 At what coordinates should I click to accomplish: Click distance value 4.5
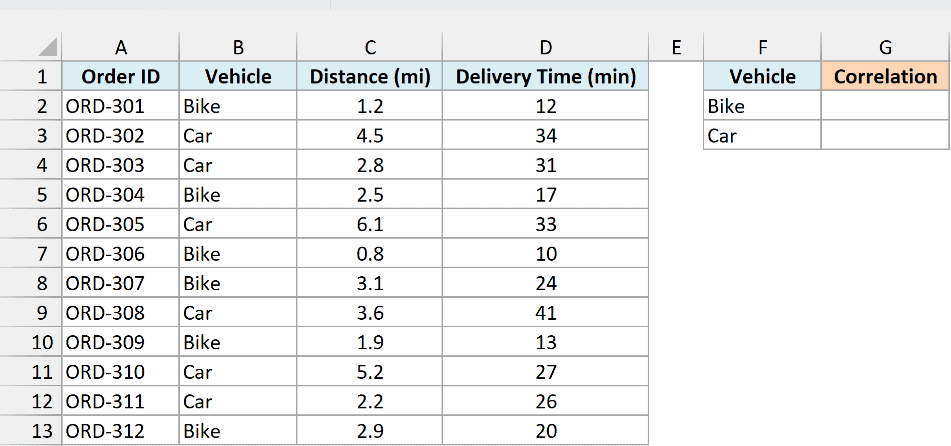click(x=369, y=135)
